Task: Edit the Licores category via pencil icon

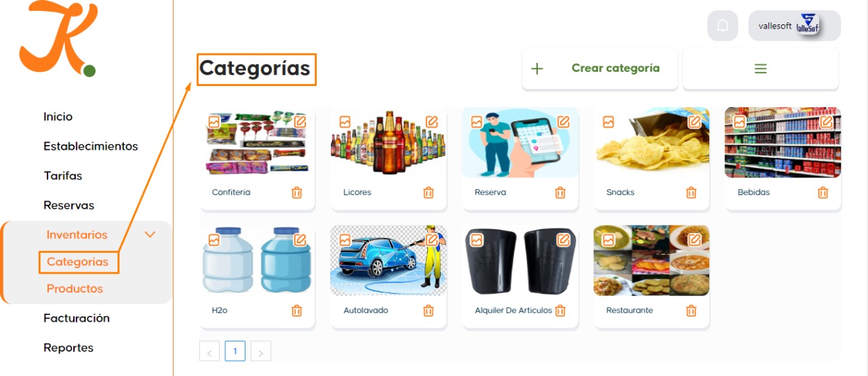Action: pos(432,122)
